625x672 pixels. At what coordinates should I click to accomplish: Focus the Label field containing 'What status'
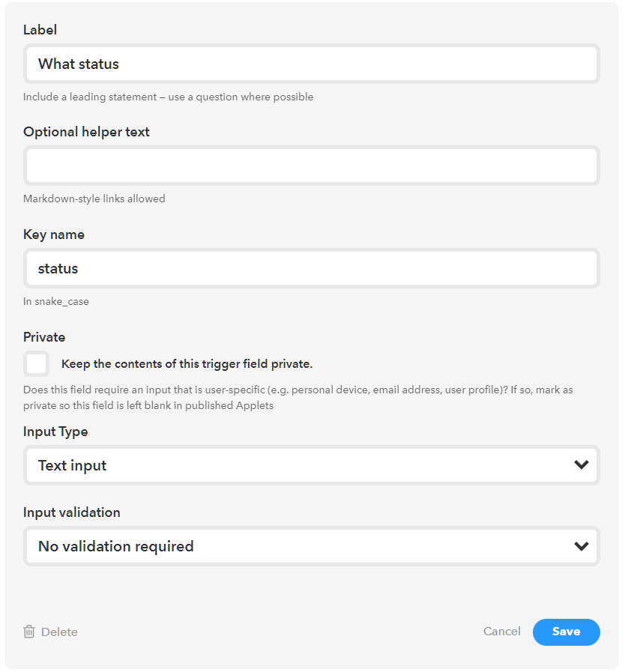[311, 64]
